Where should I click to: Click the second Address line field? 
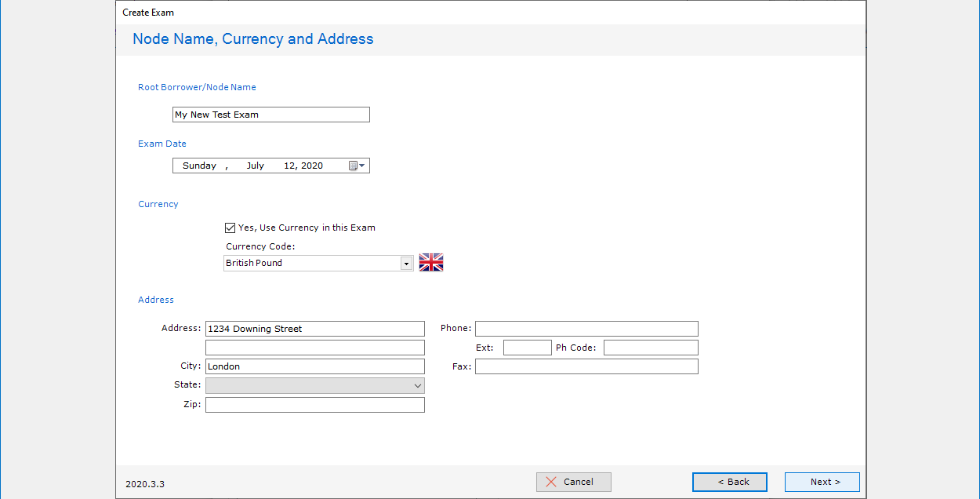(x=314, y=348)
